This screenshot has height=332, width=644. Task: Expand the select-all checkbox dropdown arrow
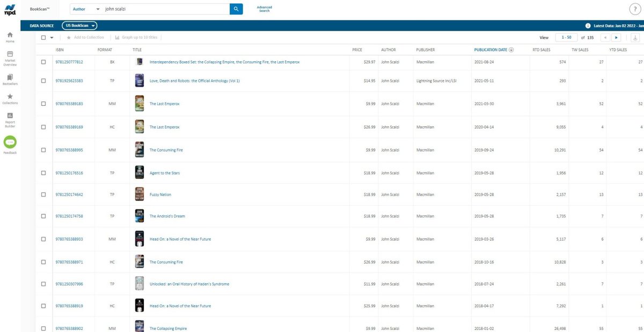click(52, 38)
